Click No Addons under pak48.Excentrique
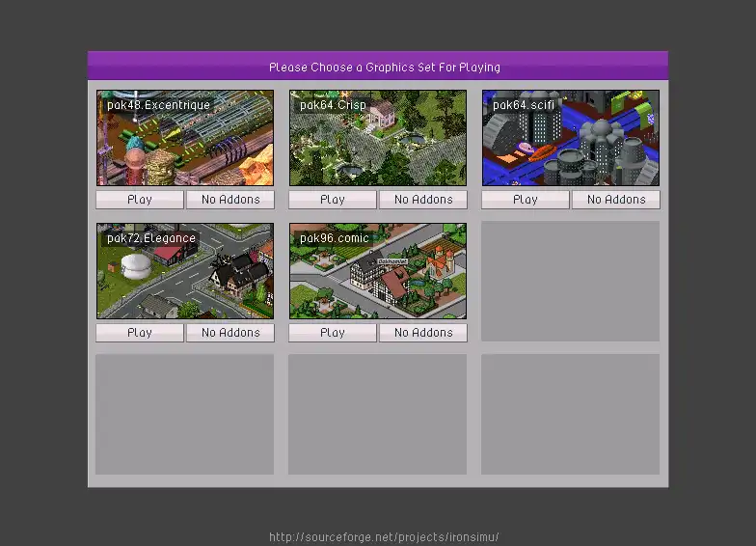 tap(230, 200)
